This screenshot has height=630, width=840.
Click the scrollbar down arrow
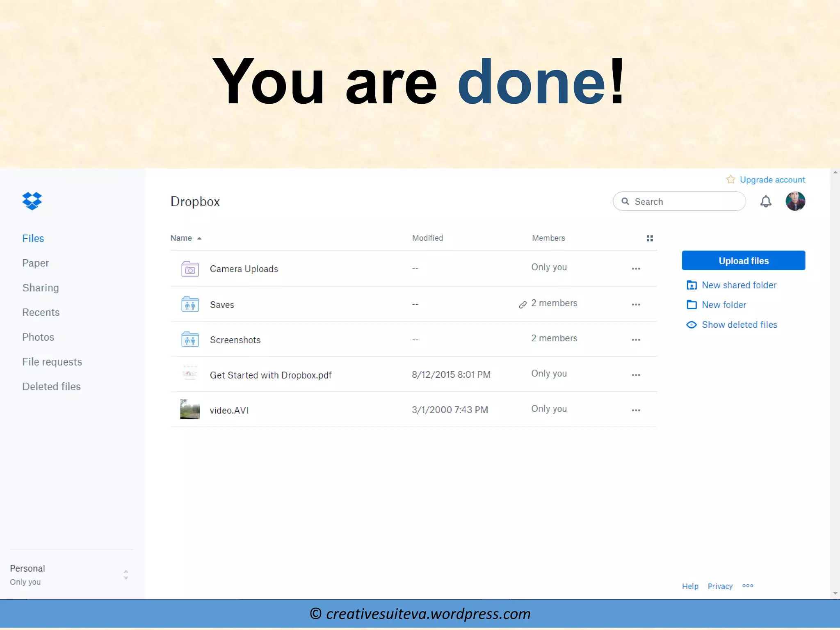835,593
